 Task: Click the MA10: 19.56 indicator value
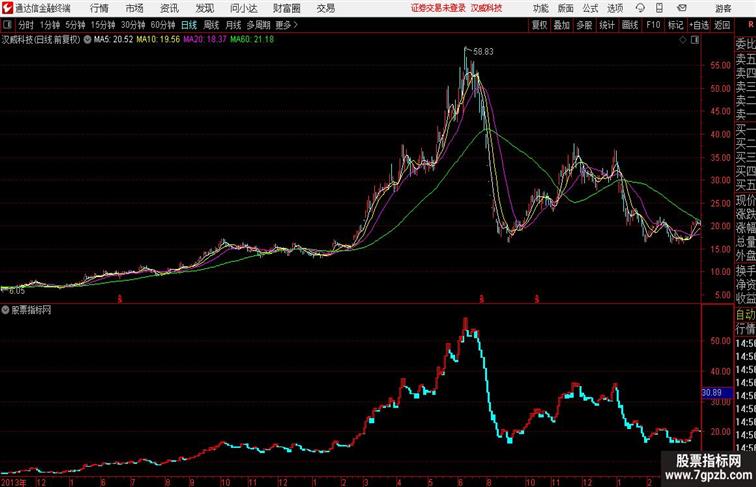click(x=158, y=40)
